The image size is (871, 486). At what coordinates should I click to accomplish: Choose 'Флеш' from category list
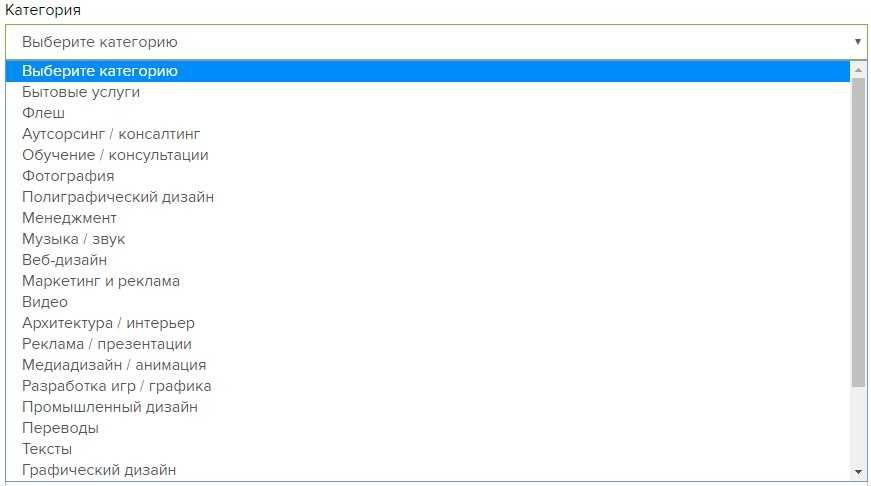coord(44,113)
